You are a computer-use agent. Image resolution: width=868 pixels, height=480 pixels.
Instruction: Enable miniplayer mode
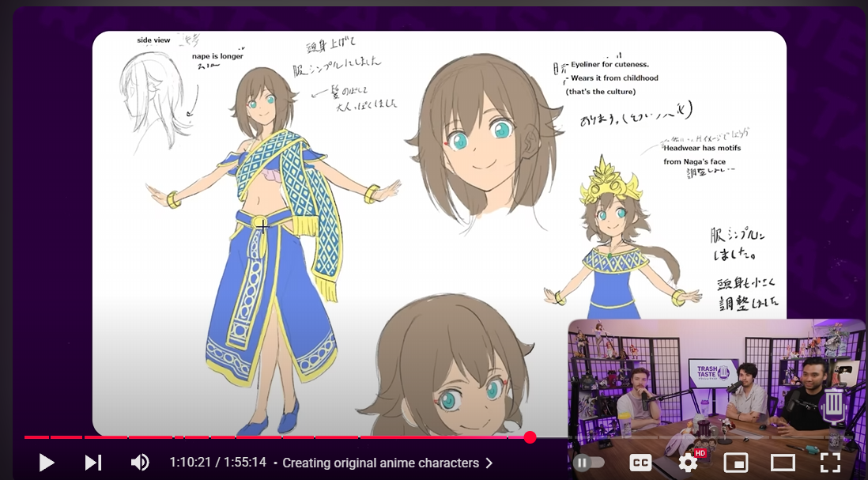click(x=736, y=463)
